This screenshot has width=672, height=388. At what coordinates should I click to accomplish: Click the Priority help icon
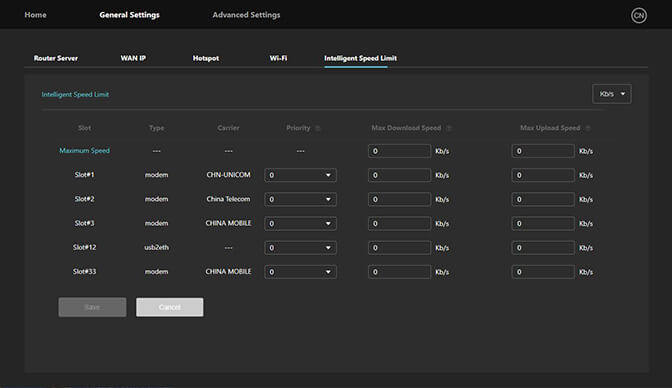318,128
